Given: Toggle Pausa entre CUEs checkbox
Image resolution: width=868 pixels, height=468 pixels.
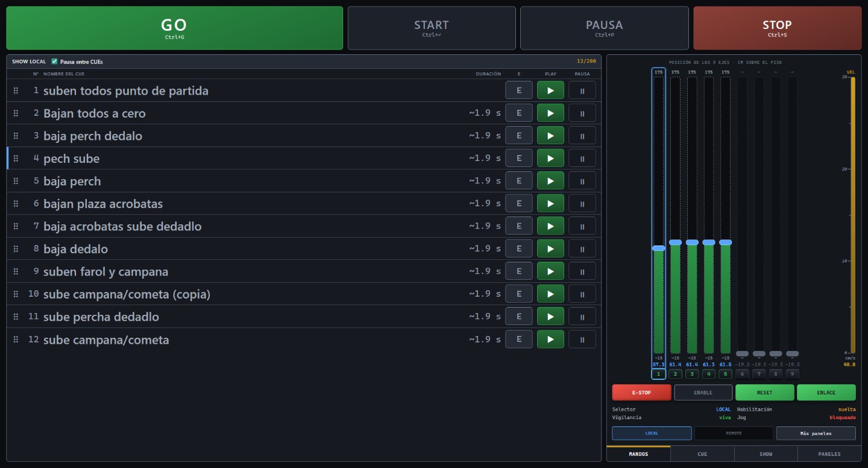Looking at the screenshot, I should pos(54,62).
